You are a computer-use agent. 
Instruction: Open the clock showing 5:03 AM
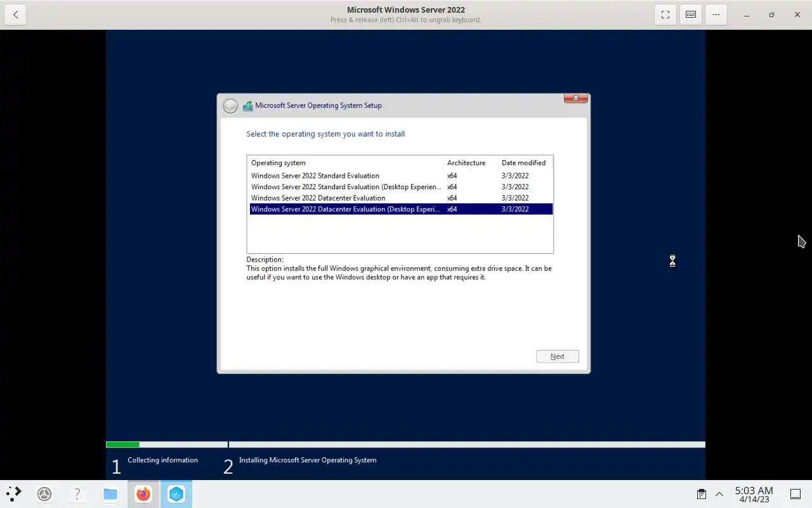(x=754, y=494)
